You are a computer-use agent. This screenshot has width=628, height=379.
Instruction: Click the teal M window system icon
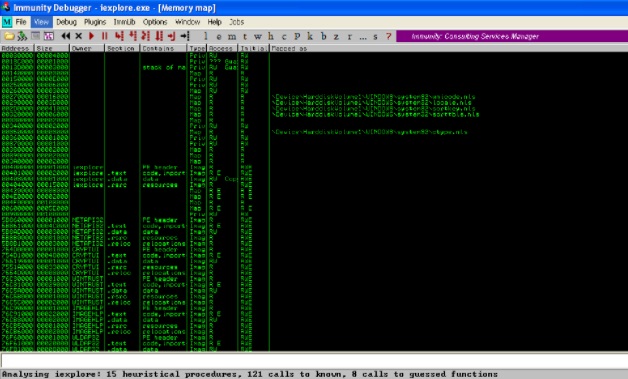pyautogui.click(x=7, y=22)
